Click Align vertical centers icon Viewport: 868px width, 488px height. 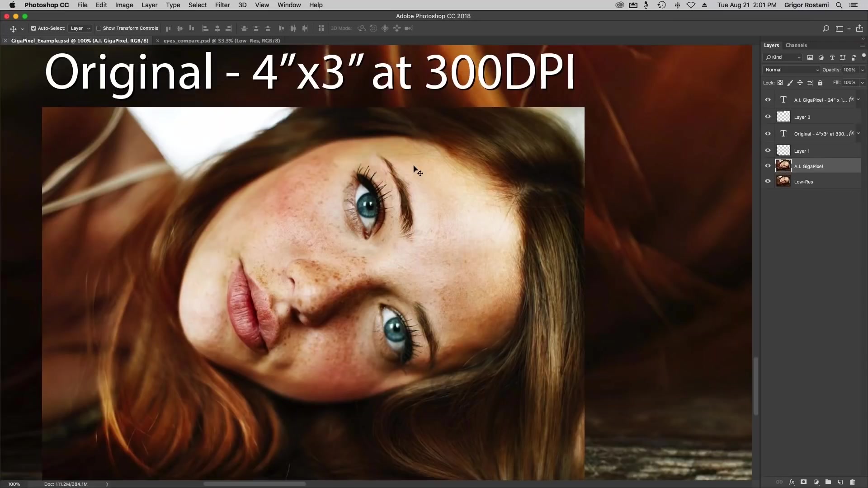pyautogui.click(x=180, y=28)
